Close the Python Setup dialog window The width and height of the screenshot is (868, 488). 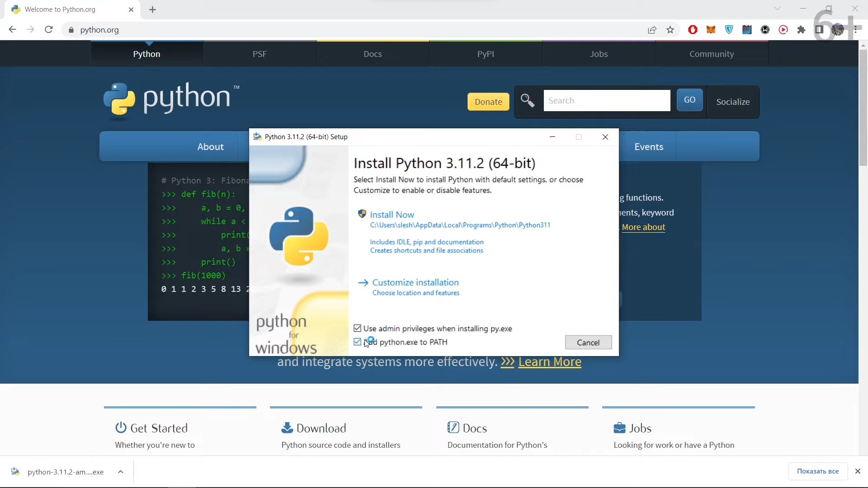(605, 137)
